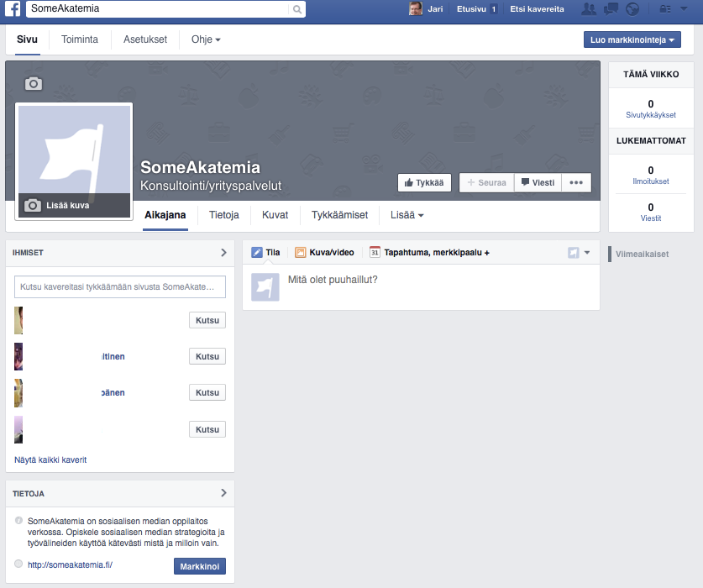This screenshot has height=588, width=703.
Task: Expand the Tietoja section chevron
Action: (x=223, y=493)
